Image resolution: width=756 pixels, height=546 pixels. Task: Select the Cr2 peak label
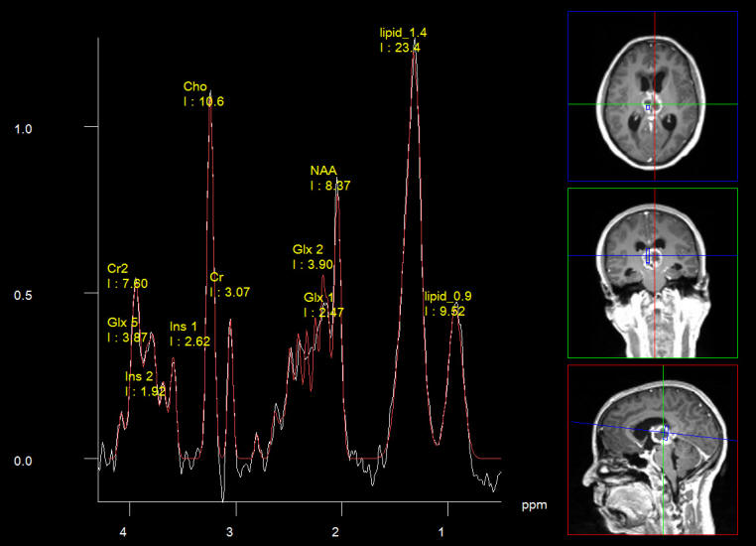pyautogui.click(x=127, y=276)
